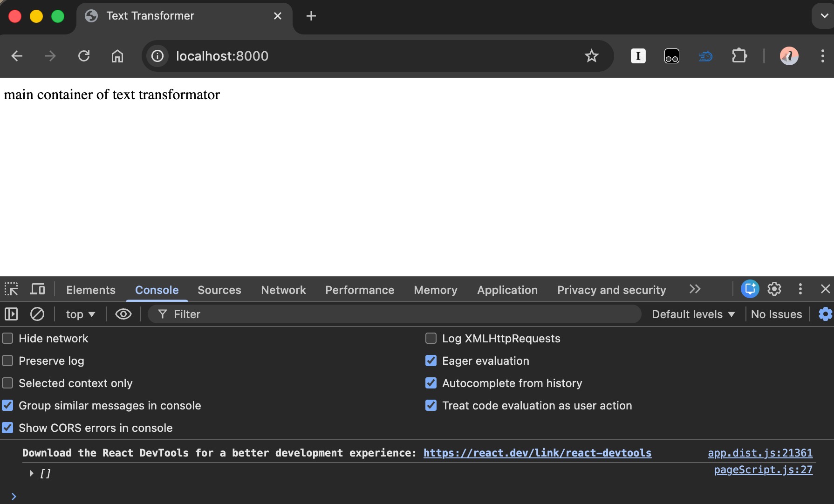Viewport: 834px width, 504px height.
Task: Open DevTools settings gear
Action: pos(774,289)
